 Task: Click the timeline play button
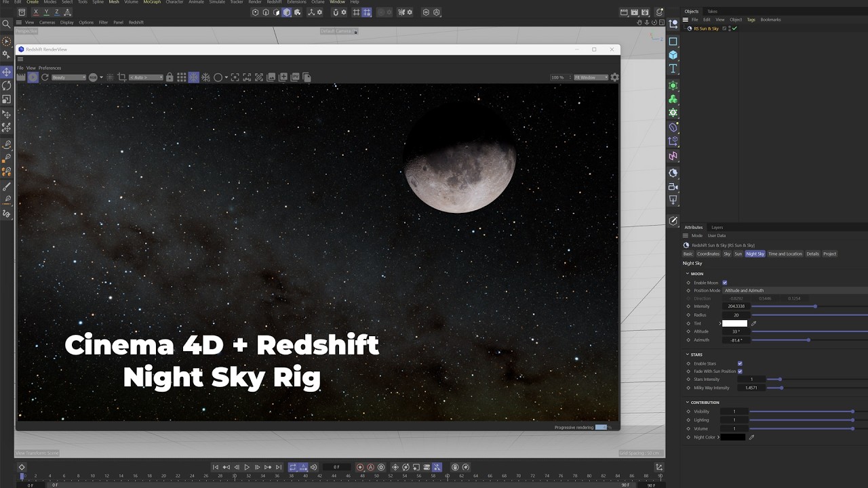pos(247,467)
